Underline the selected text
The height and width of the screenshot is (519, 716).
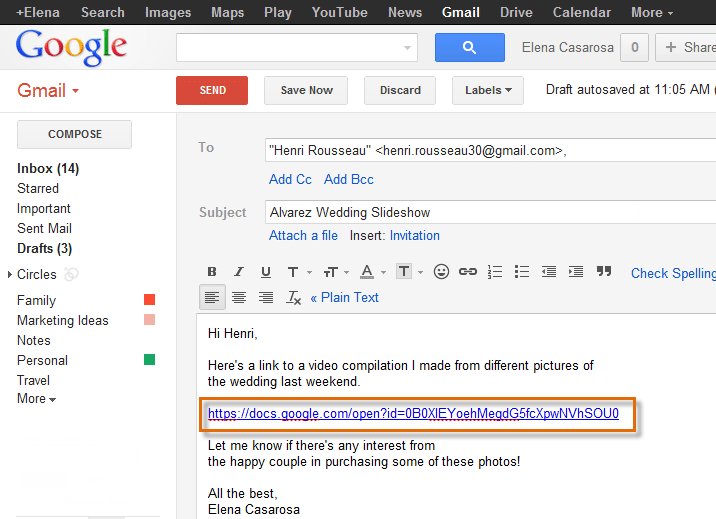[x=266, y=272]
